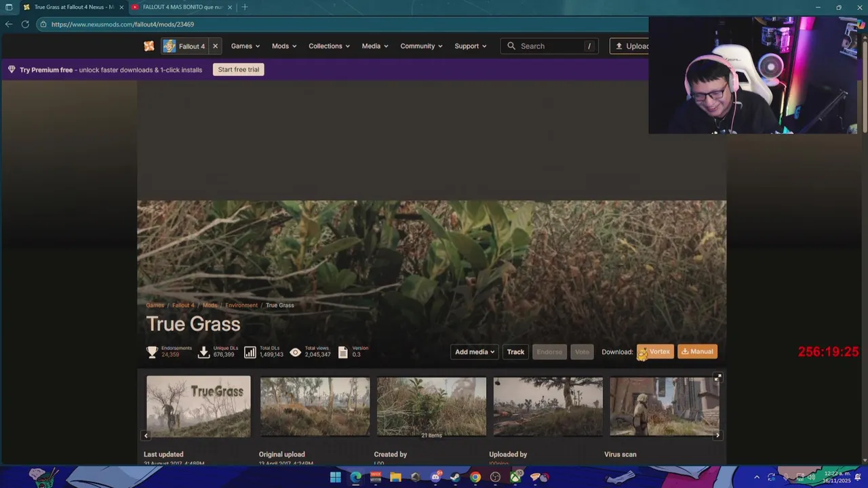This screenshot has height=488, width=868.
Task: Click the greyed Vote button
Action: pyautogui.click(x=582, y=352)
